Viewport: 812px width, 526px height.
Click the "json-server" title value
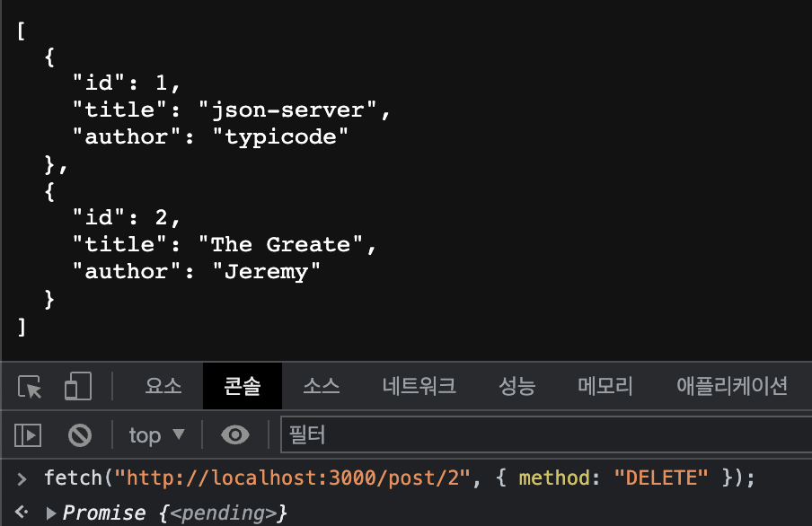[288, 110]
